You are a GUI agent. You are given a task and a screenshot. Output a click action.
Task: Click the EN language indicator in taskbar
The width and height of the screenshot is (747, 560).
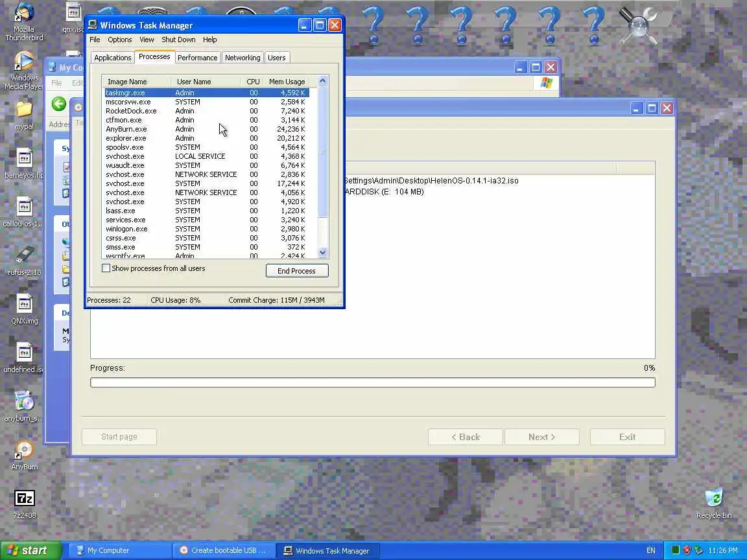[651, 550]
